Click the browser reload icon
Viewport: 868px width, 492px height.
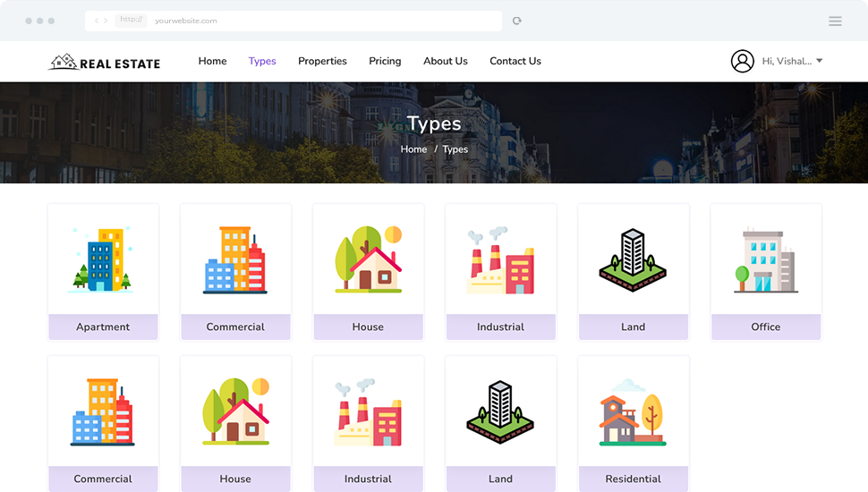pos(517,21)
